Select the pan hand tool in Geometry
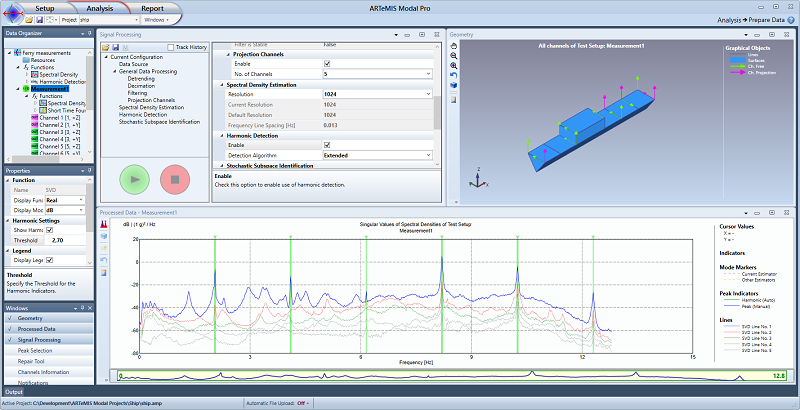800x410 pixels. (454, 45)
